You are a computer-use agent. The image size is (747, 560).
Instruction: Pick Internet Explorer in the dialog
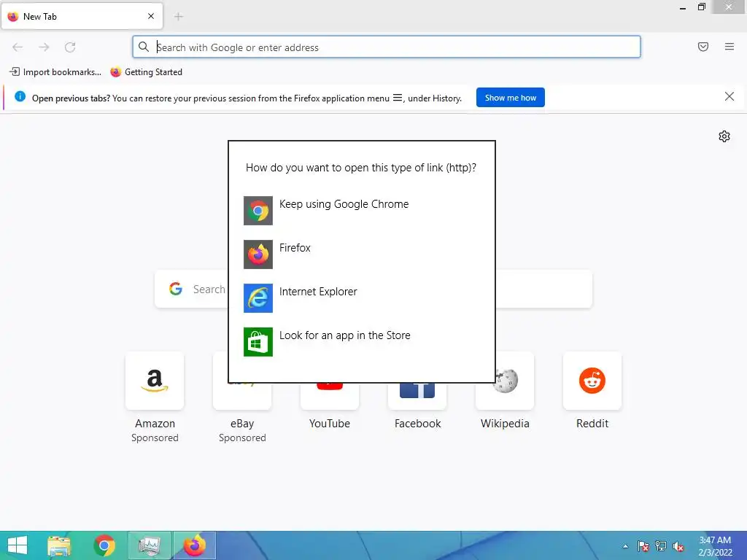point(362,298)
